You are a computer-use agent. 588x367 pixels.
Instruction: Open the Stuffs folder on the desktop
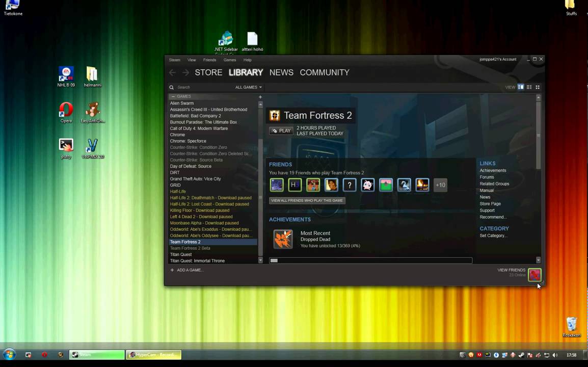tap(571, 8)
